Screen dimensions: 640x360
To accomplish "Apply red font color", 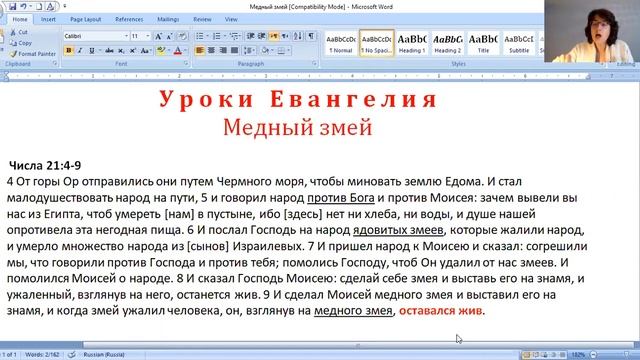I will click(178, 51).
